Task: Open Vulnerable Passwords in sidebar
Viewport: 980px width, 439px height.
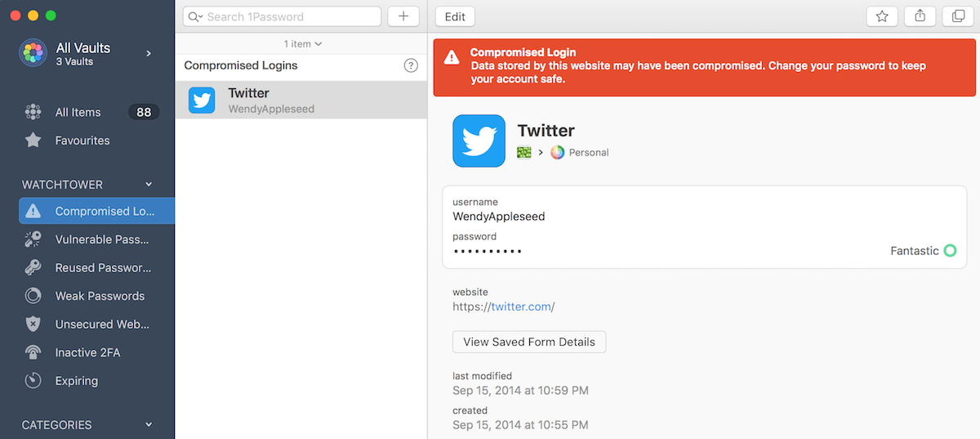Action: pyautogui.click(x=96, y=240)
